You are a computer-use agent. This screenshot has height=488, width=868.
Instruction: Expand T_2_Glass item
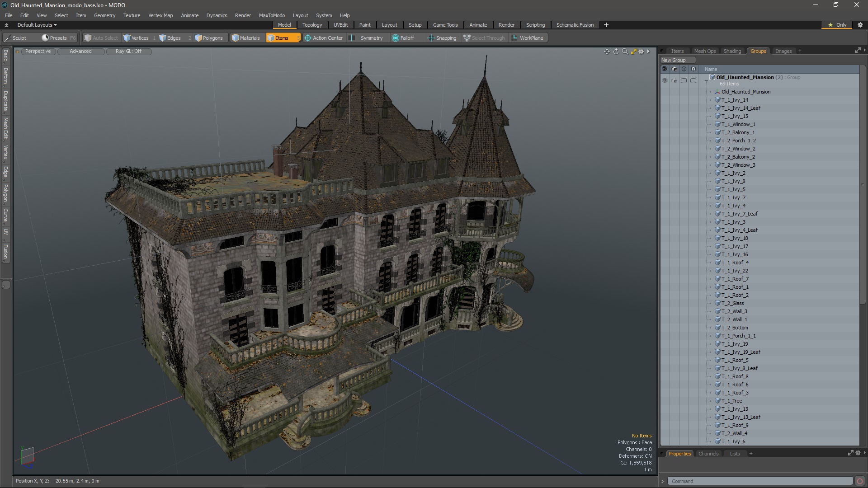pos(711,303)
